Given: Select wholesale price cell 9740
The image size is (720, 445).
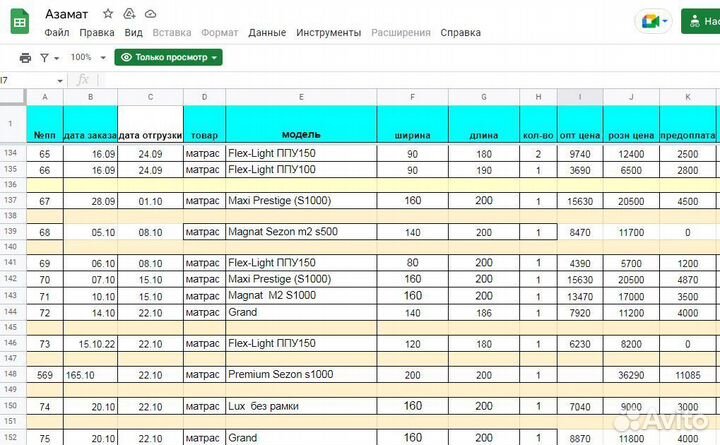Looking at the screenshot, I should point(580,154).
